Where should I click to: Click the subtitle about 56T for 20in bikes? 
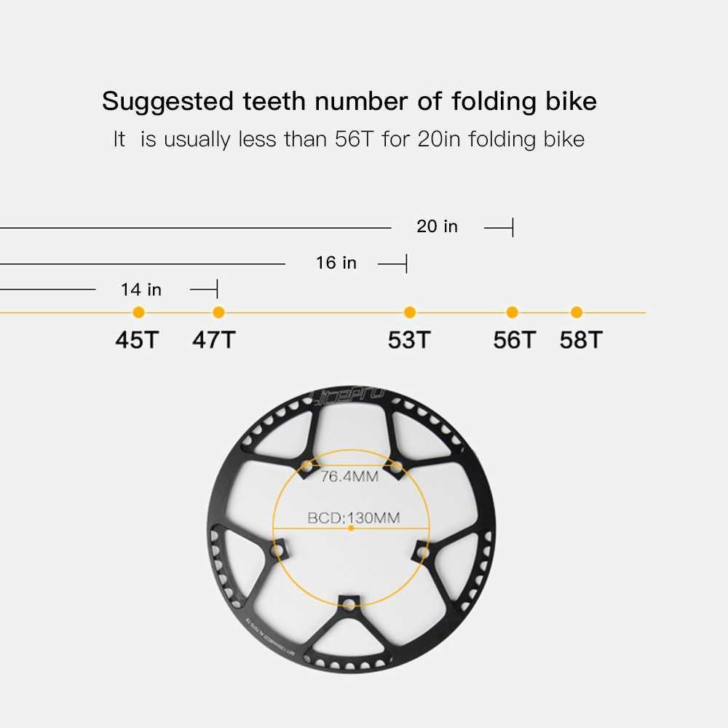[x=349, y=139]
